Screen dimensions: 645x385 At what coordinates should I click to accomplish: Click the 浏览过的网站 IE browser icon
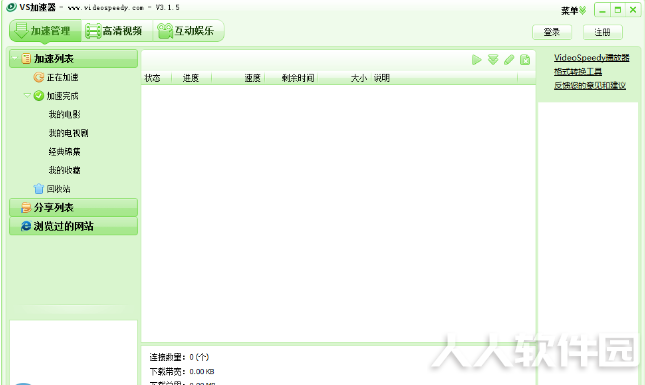(26, 226)
